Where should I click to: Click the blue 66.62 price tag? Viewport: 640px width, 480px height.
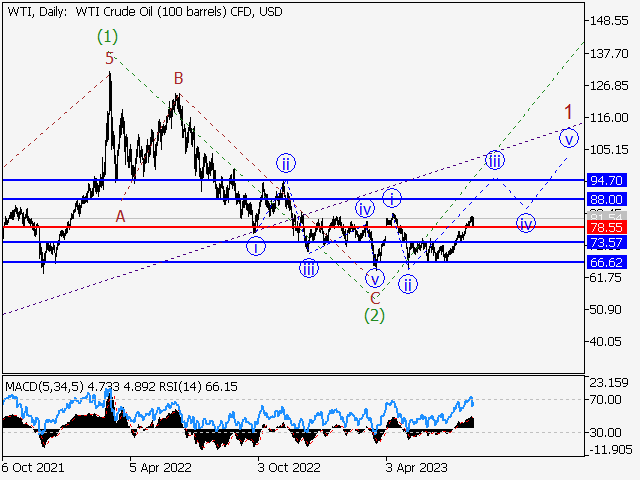[607, 262]
